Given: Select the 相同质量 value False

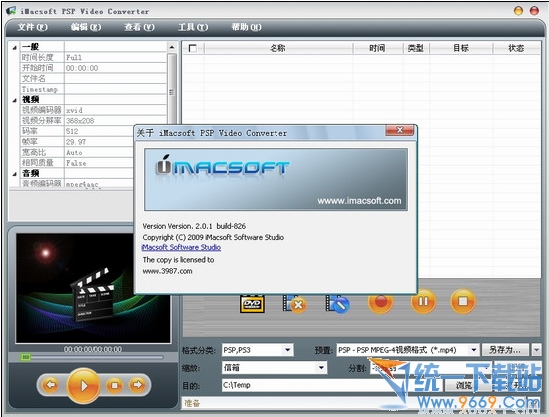Looking at the screenshot, I should pyautogui.click(x=99, y=163).
